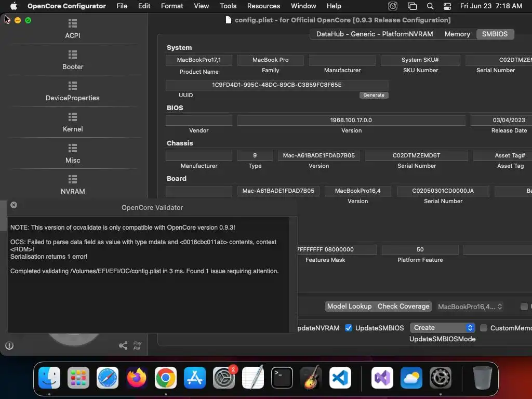
Task: Open the Help menu
Action: [334, 6]
